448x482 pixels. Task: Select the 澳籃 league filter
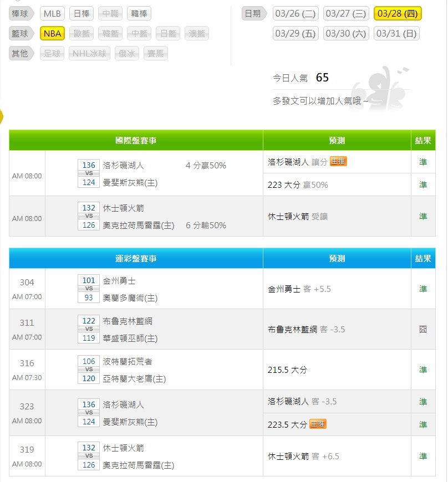pyautogui.click(x=197, y=33)
